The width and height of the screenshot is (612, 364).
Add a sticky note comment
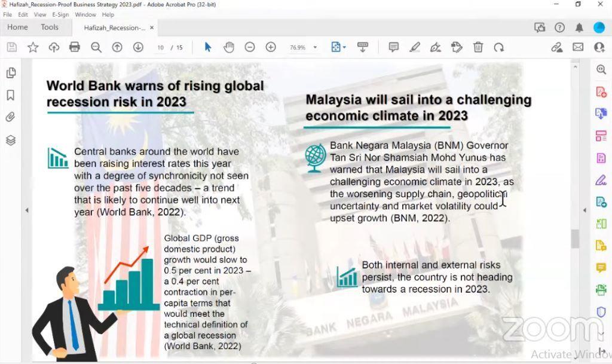(393, 47)
